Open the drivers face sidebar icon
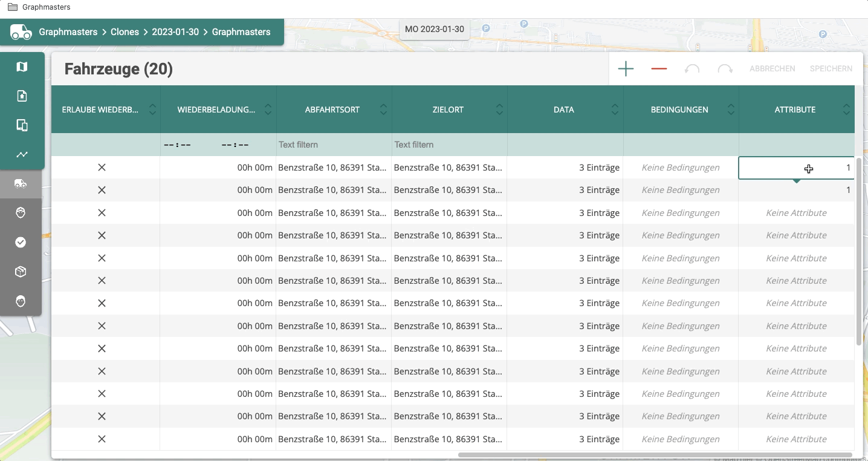 tap(21, 212)
